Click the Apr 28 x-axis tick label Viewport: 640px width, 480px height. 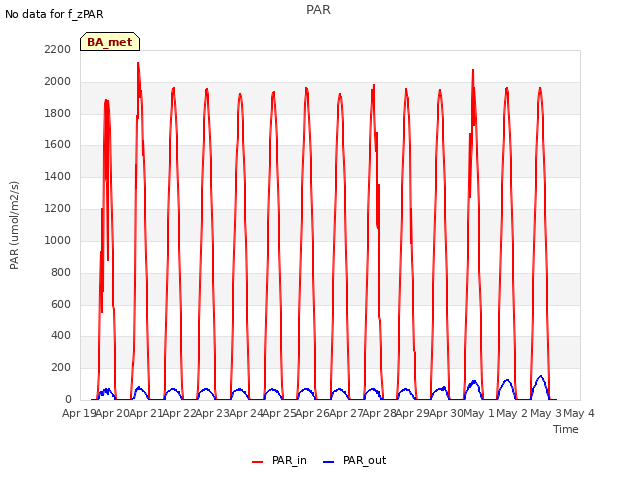click(x=379, y=413)
